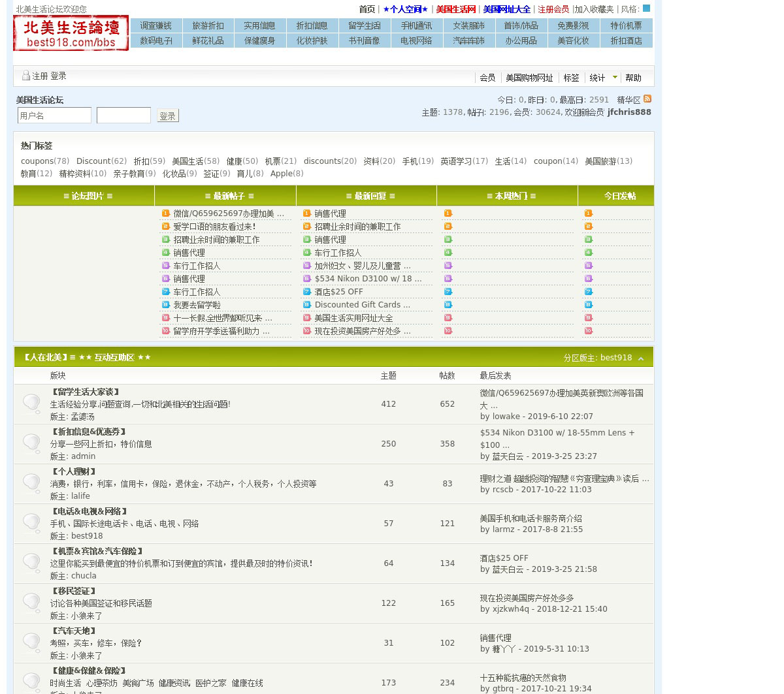Select the blue 风格 style swatch
Viewport: 784px width, 694px height.
click(x=646, y=8)
